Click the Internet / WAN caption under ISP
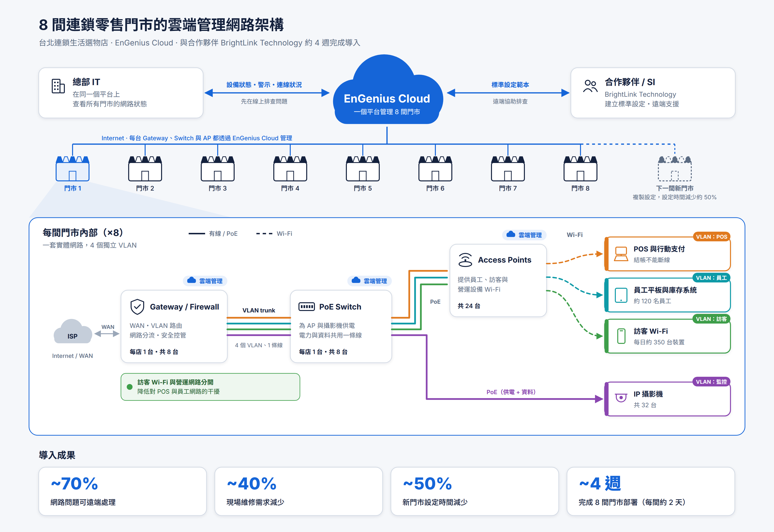 pos(72,356)
